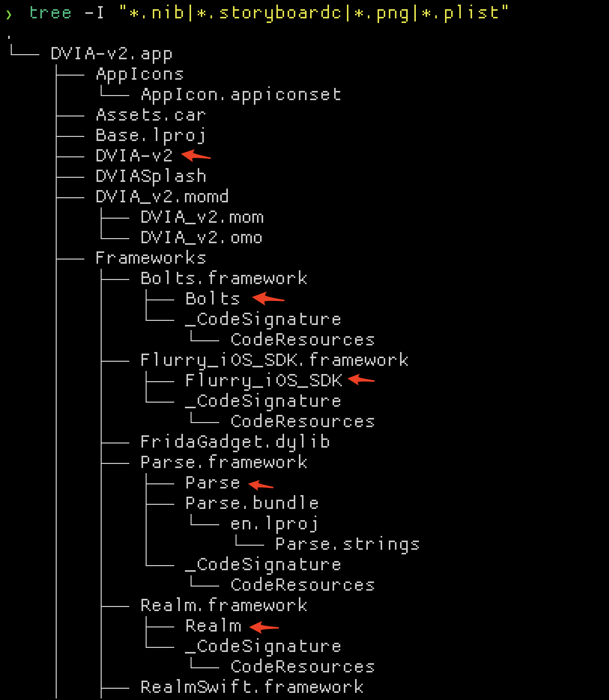
Task: Select the Bolts.framework folder
Action: [224, 278]
